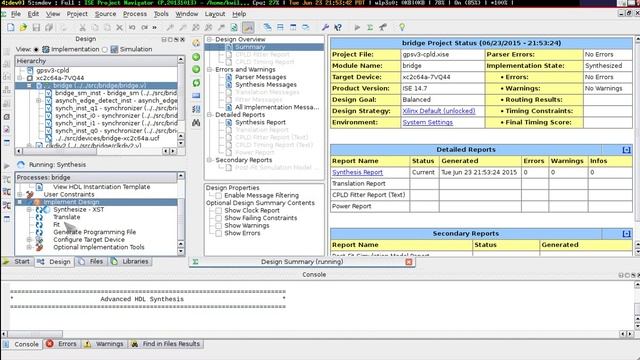Click the System Settings link
This screenshot has height=360, width=640.
tap(427, 122)
